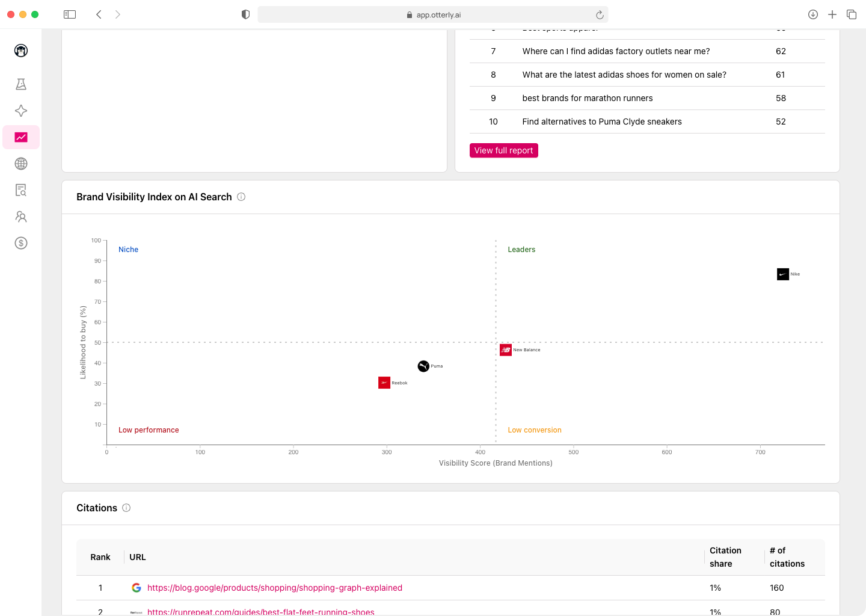Click the Reebok logo on the chart

point(384,383)
